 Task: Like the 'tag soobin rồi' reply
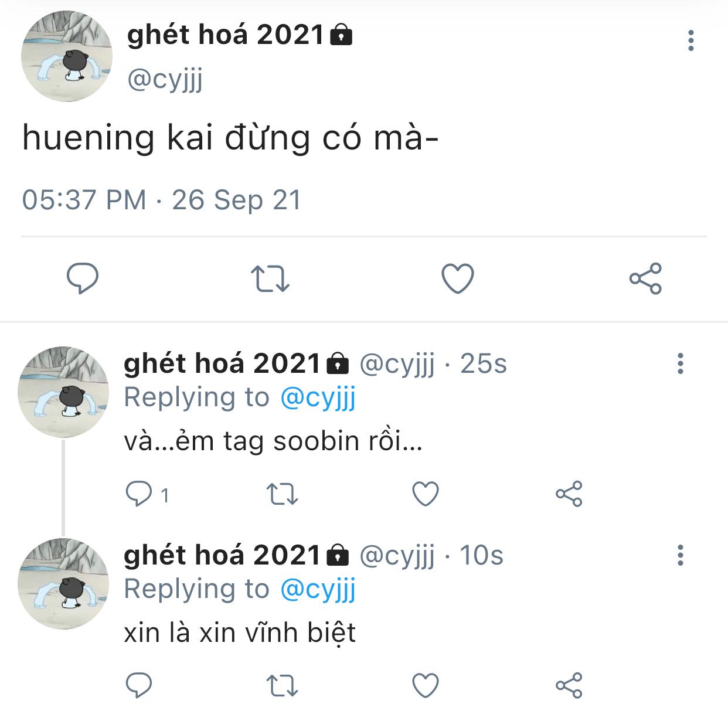(x=426, y=494)
